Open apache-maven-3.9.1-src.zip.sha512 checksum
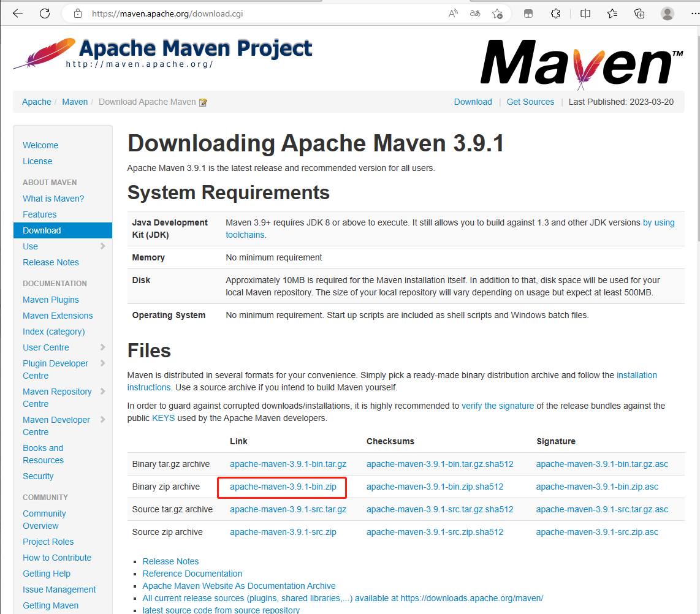The width and height of the screenshot is (700, 614). point(435,532)
